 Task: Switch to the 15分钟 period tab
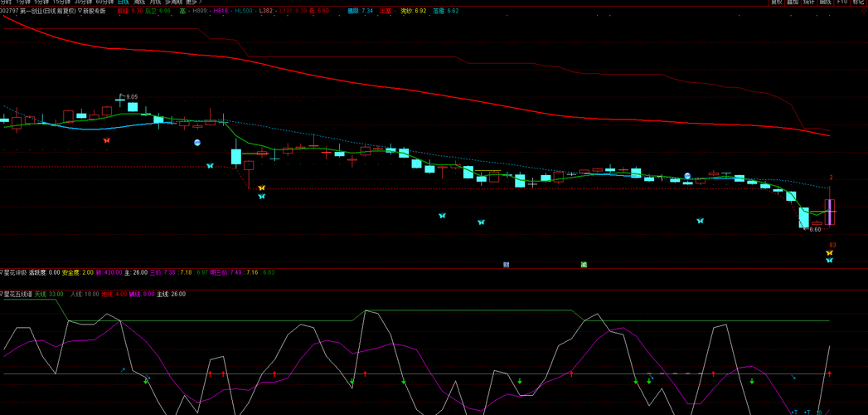coord(61,2)
